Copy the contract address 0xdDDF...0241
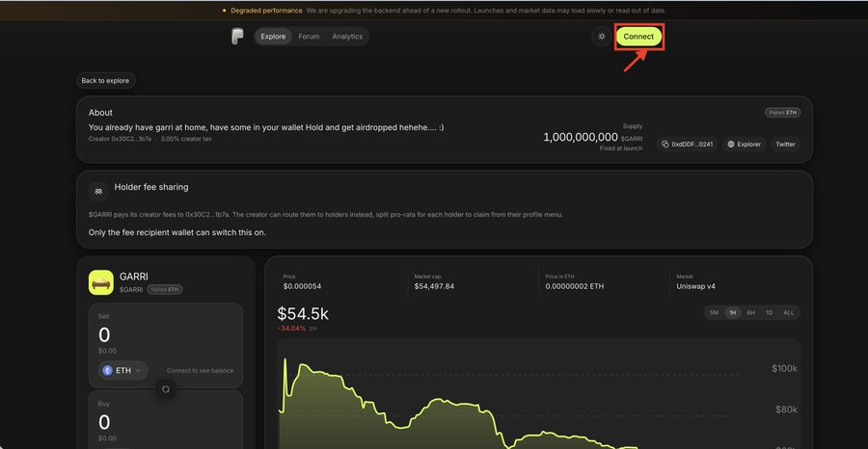The width and height of the screenshot is (868, 449). [x=688, y=145]
